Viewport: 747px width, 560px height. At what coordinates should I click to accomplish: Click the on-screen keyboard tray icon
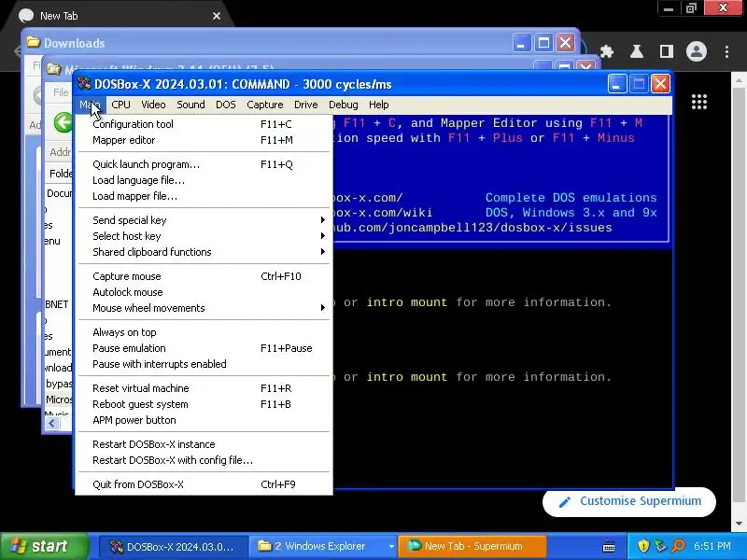(x=609, y=547)
